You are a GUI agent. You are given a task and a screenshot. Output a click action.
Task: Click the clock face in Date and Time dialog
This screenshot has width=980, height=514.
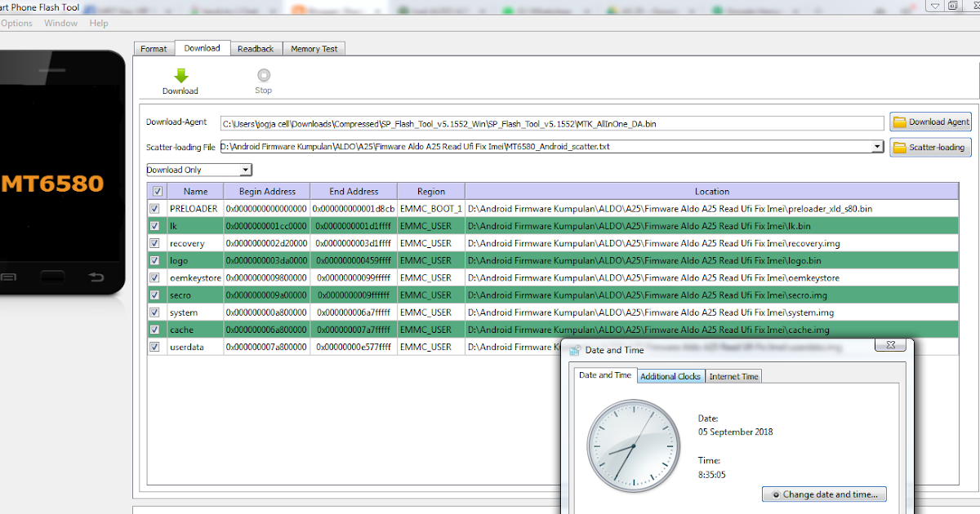[x=634, y=446]
